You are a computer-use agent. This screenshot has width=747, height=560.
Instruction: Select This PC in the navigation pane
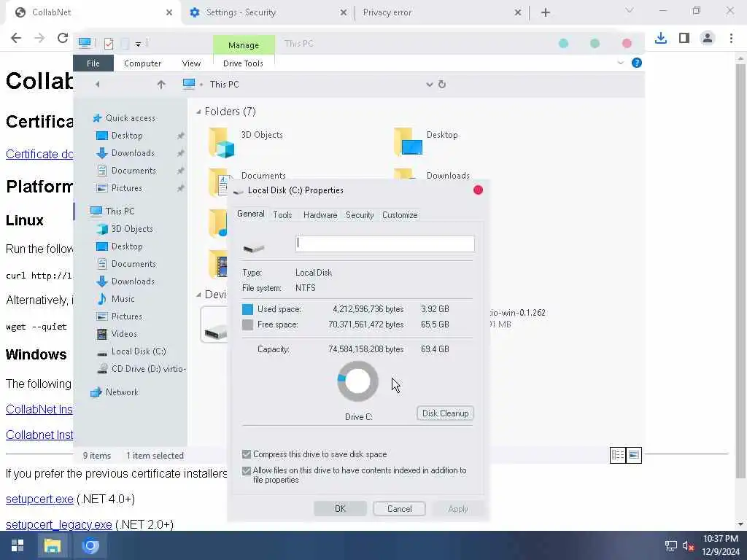(112, 211)
